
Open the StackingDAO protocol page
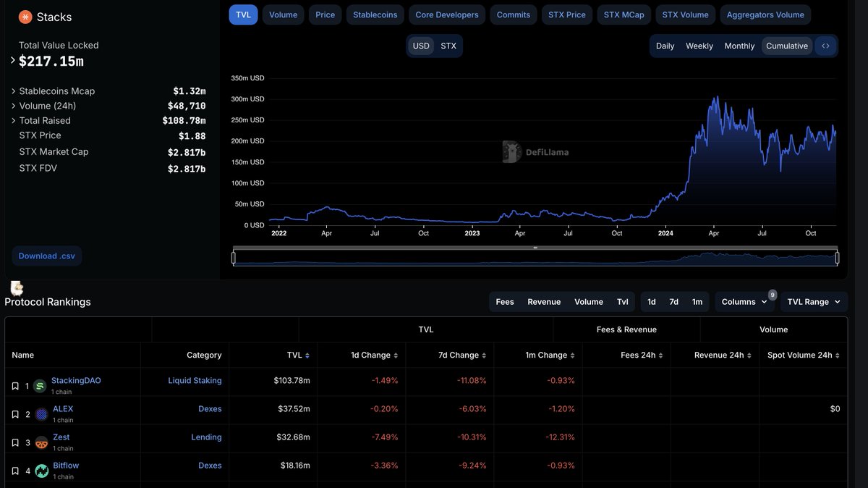[x=76, y=381]
